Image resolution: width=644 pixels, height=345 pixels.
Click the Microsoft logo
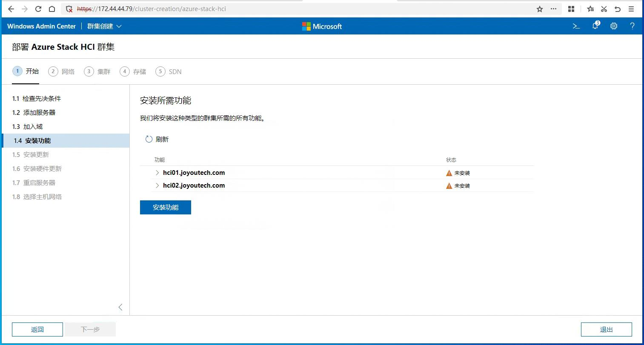[x=322, y=26]
